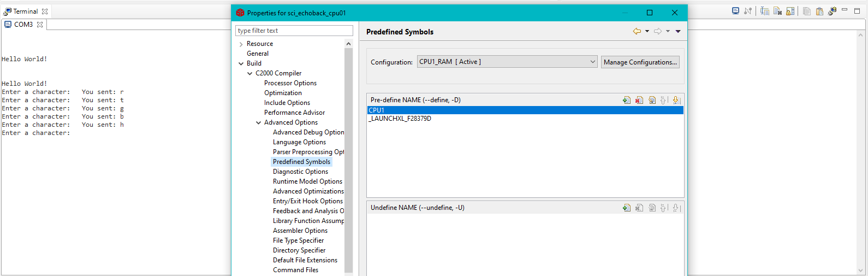The width and height of the screenshot is (868, 276).
Task: Go back using yellow left arrow
Action: tap(637, 32)
